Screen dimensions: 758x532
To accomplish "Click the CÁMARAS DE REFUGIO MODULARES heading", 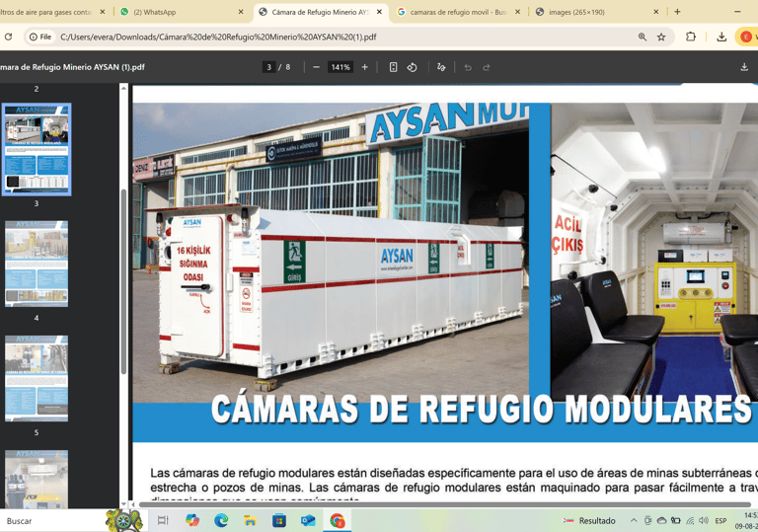I will coord(481,410).
